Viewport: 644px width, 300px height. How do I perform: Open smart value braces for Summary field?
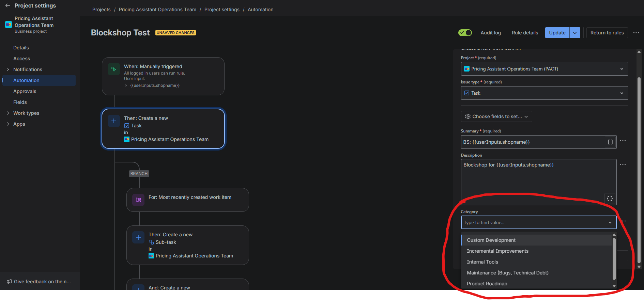[x=610, y=142]
